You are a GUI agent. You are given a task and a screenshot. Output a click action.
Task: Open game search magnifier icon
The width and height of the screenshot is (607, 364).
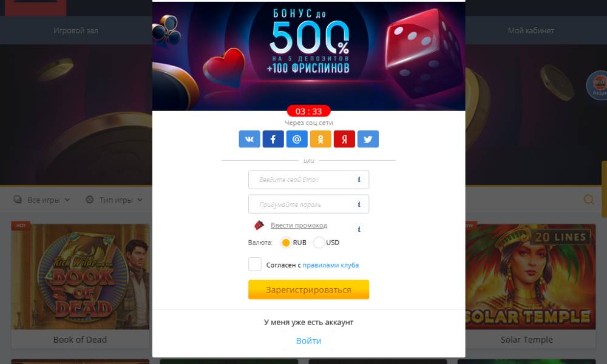tap(588, 200)
